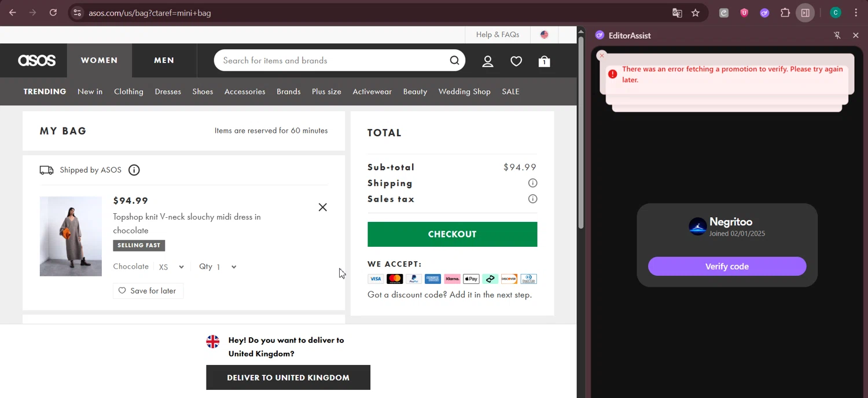Bookmark this page with star icon
868x398 pixels.
(x=696, y=13)
